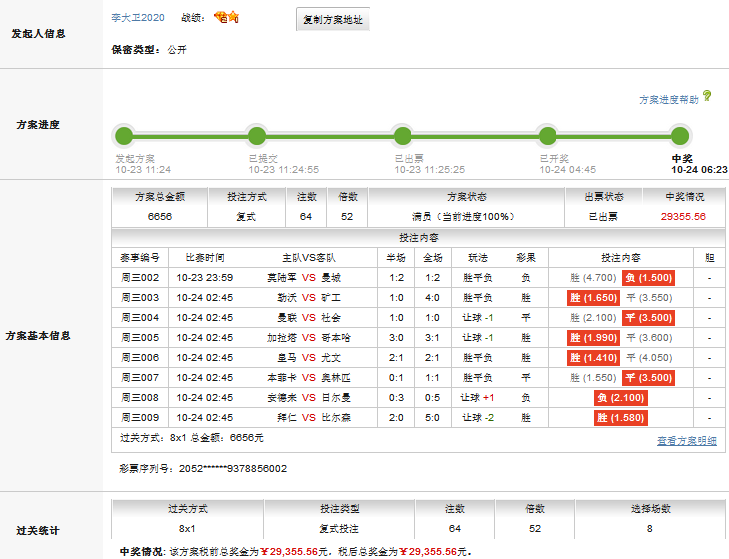This screenshot has height=559, width=729.
Task: Open the 方案进度帮助 link
Action: 669,100
